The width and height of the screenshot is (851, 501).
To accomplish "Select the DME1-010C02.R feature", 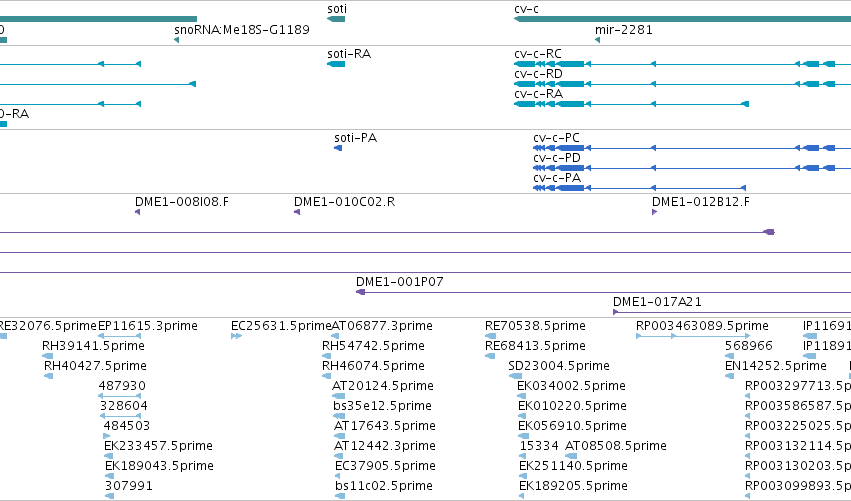I will [x=345, y=202].
